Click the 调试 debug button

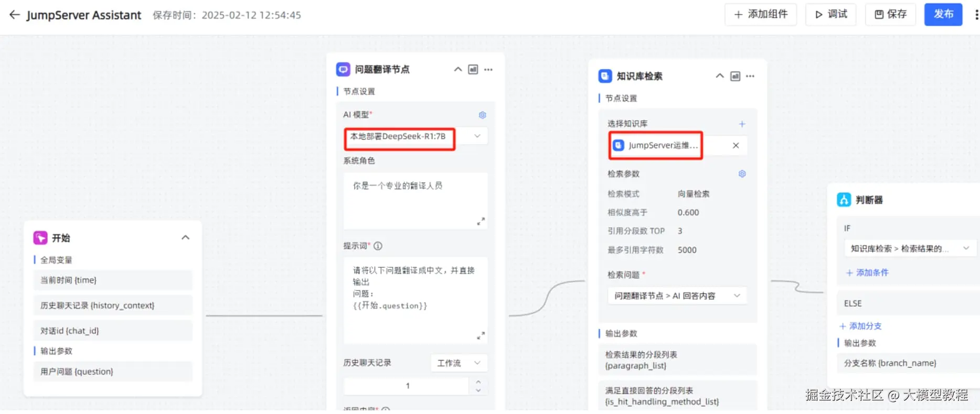[831, 15]
